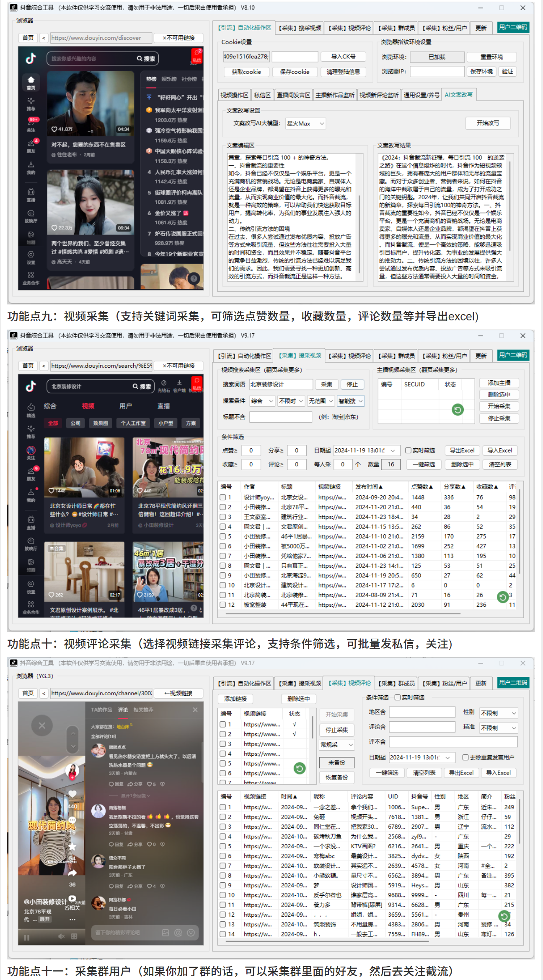Open 文案改写AI大模型 星火Max dropdown
The width and height of the screenshot is (543, 980).
(305, 123)
